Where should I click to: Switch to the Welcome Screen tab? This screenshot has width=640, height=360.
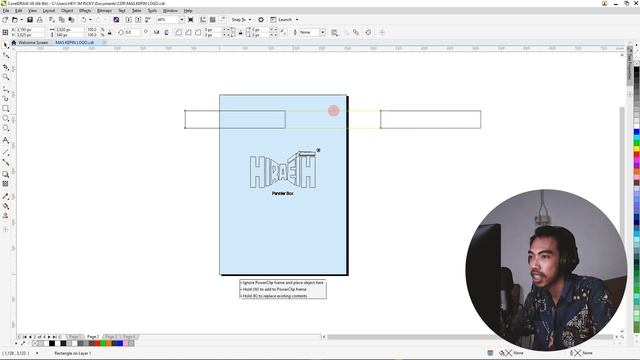(x=33, y=42)
